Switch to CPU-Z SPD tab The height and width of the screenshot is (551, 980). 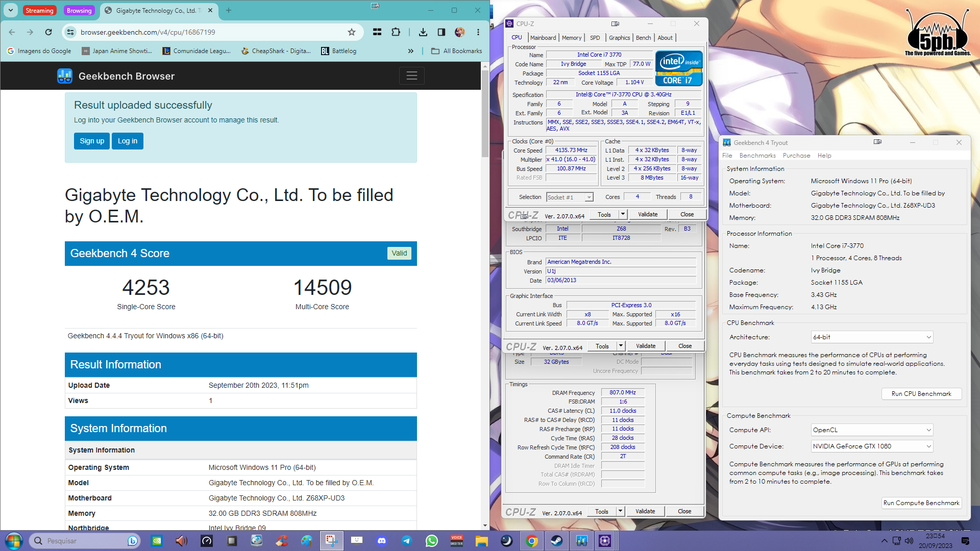pyautogui.click(x=595, y=38)
